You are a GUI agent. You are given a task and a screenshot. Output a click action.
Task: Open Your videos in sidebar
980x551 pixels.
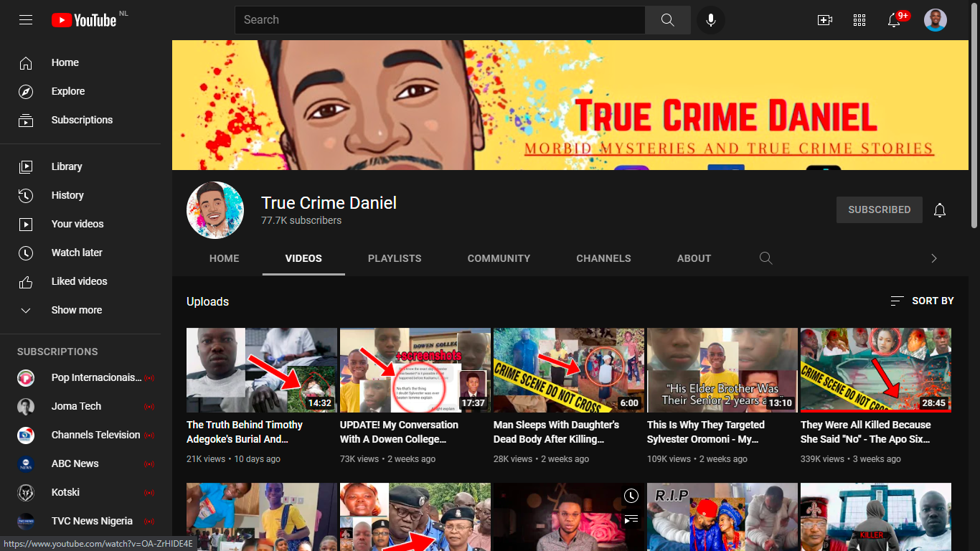tap(80, 224)
